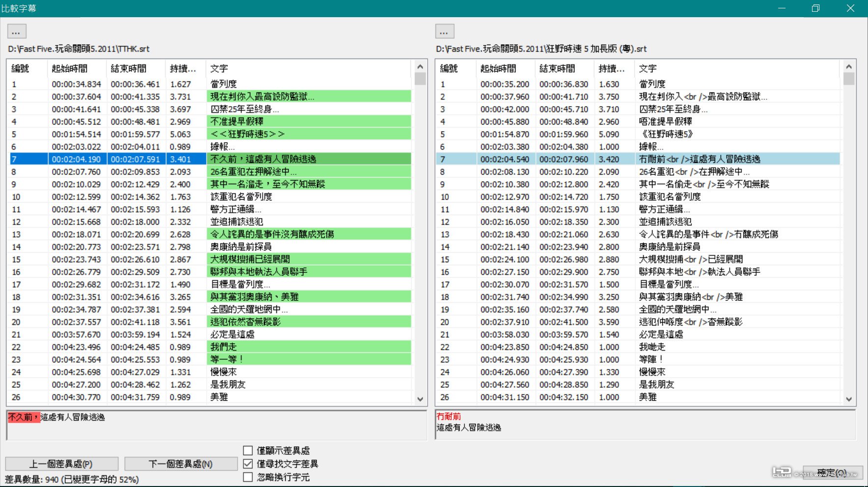868x487 pixels.
Task: Click 編號 column header in 加長版 (粵).srt list
Action: pyautogui.click(x=456, y=68)
